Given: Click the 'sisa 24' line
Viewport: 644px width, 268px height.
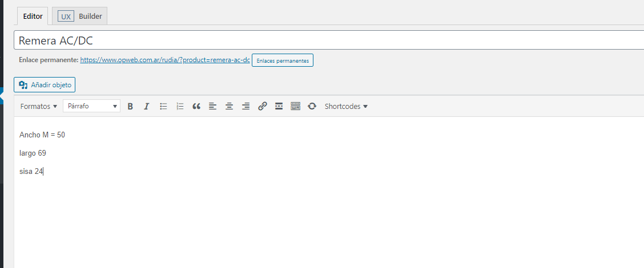Looking at the screenshot, I should pyautogui.click(x=31, y=172).
